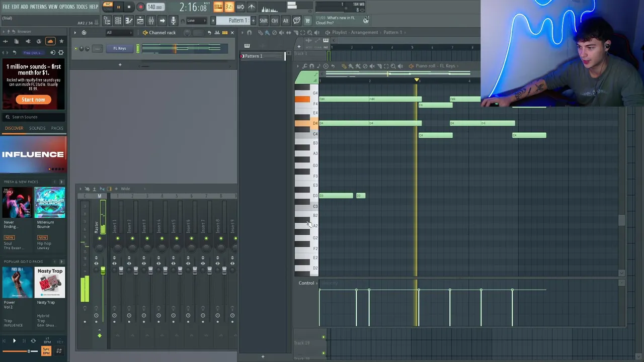Stop playback with the stop button

click(129, 7)
